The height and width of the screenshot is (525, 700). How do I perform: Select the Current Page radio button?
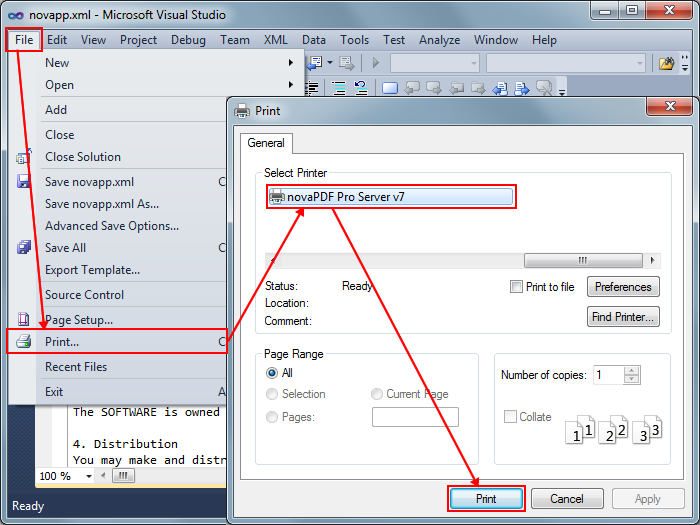click(377, 394)
